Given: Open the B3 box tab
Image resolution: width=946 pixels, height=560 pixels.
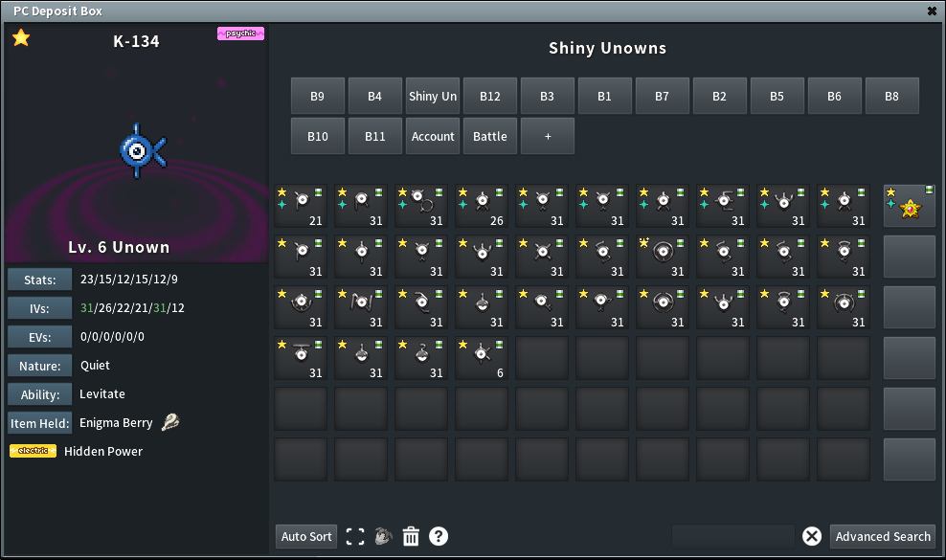Looking at the screenshot, I should pos(548,96).
